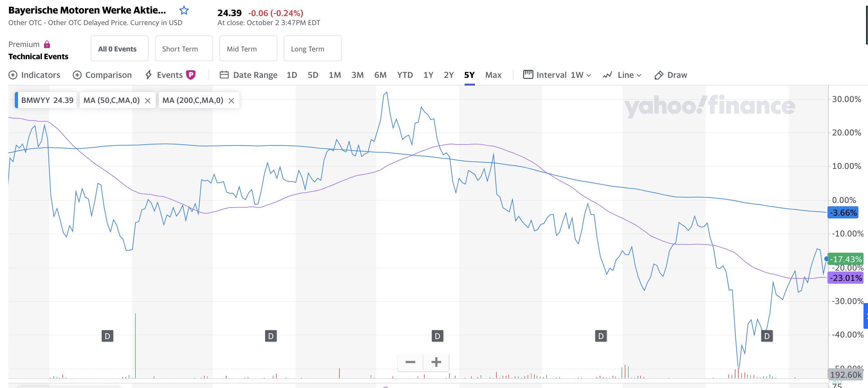Switch chart range to 2Y

coord(448,75)
